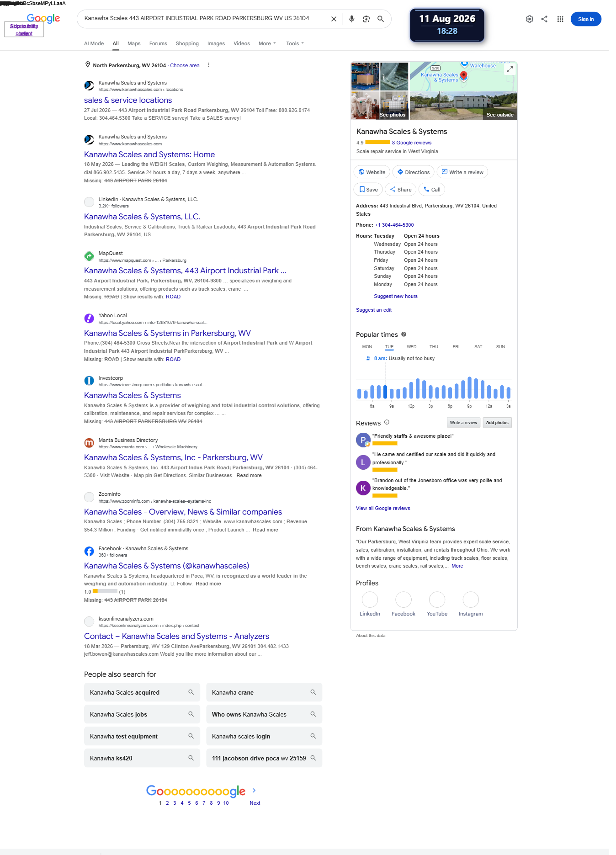Submit search with the magnifier icon
Screen dimensions: 616x855
[x=381, y=19]
